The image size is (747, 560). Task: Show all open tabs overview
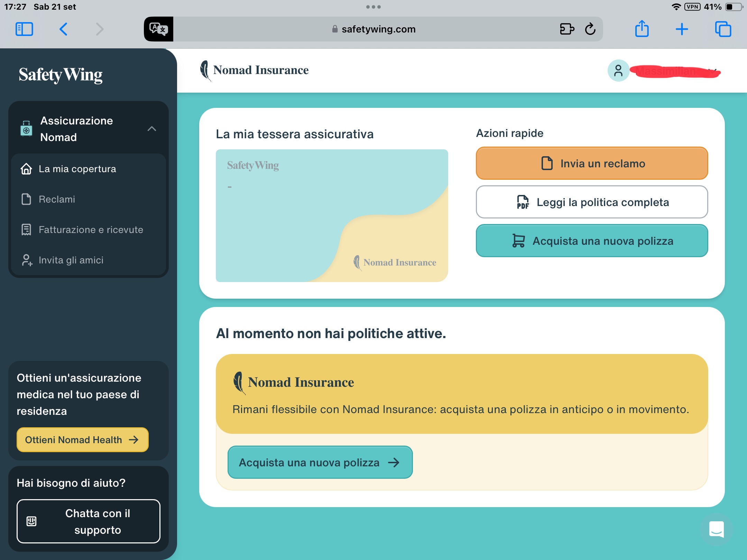723,29
